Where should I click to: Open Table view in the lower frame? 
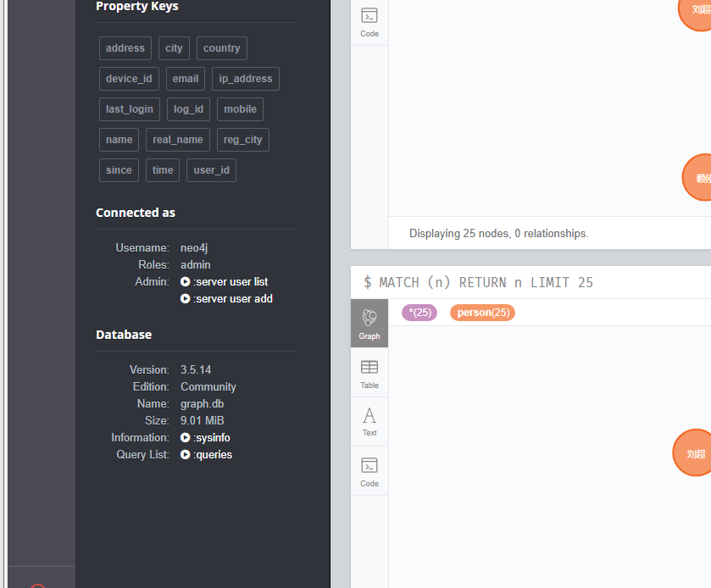[369, 374]
